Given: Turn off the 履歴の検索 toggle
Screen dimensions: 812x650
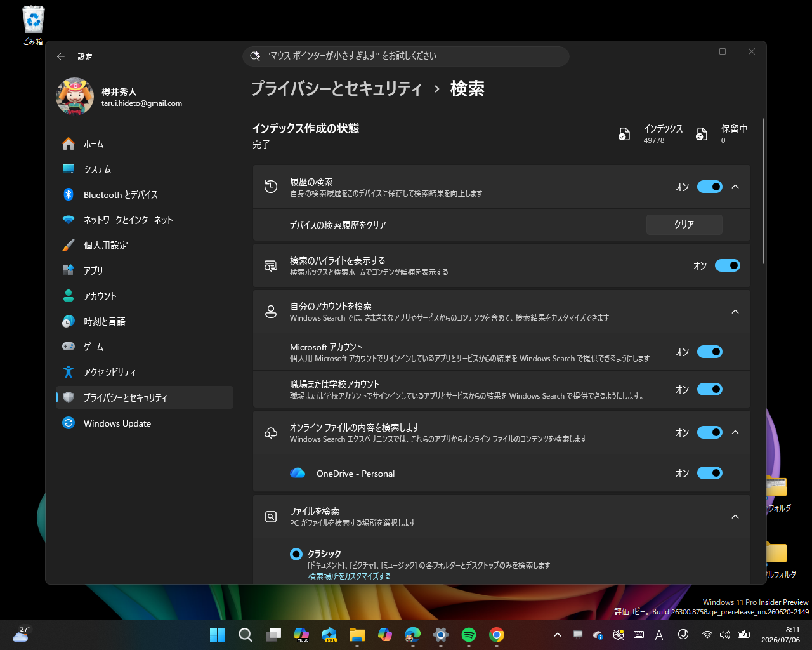Looking at the screenshot, I should 710,187.
